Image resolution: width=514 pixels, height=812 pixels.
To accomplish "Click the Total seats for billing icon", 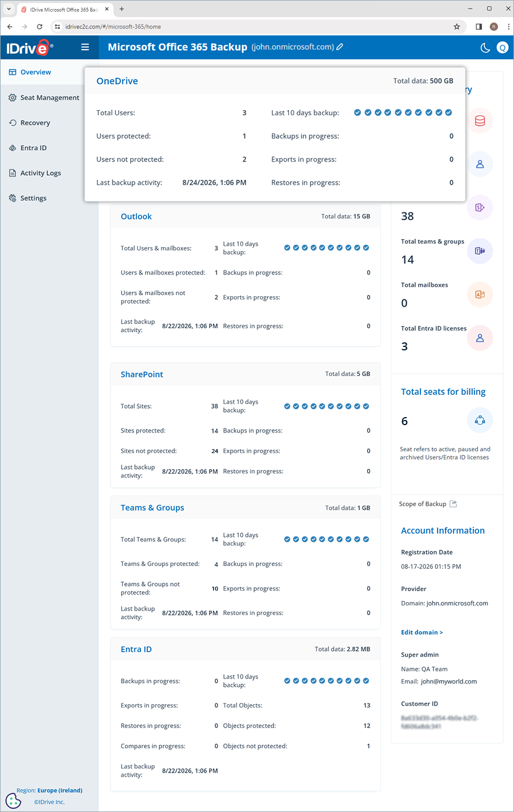I will click(x=480, y=421).
